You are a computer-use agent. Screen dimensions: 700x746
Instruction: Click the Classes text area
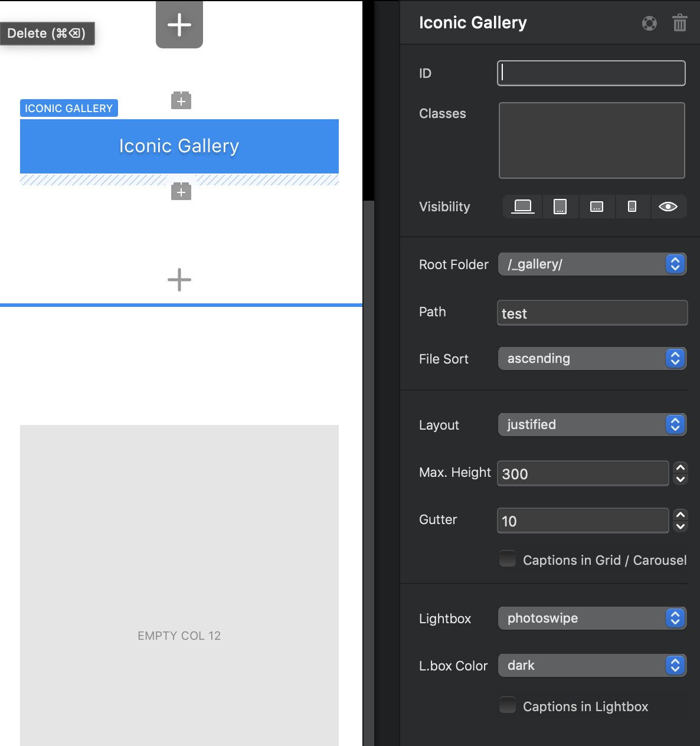pyautogui.click(x=592, y=140)
